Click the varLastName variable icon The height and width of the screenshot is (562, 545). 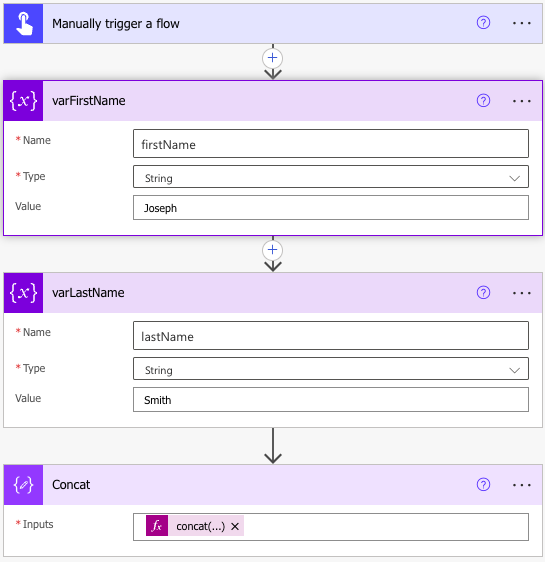click(x=24, y=293)
